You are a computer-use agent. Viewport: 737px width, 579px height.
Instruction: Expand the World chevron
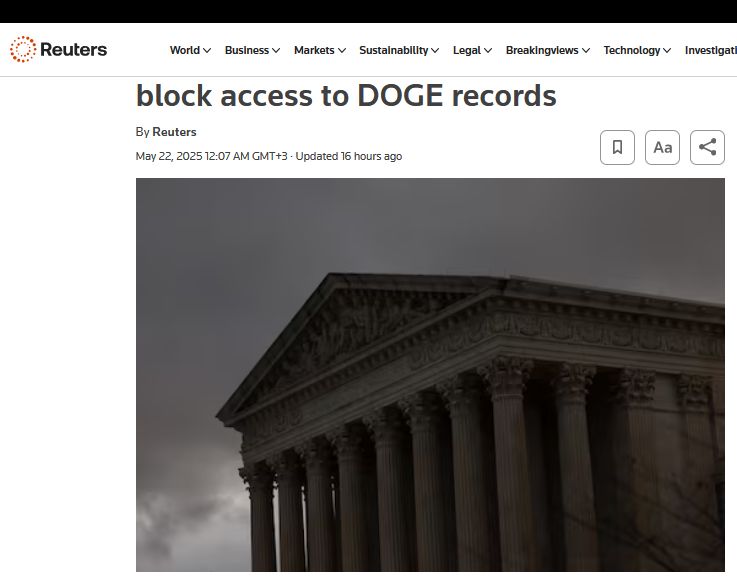pos(207,51)
